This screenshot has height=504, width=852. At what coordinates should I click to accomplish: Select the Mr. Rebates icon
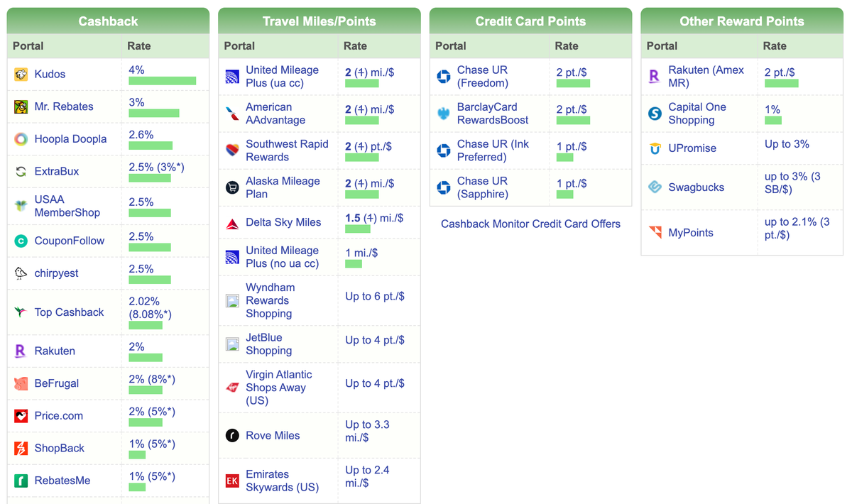click(x=20, y=106)
